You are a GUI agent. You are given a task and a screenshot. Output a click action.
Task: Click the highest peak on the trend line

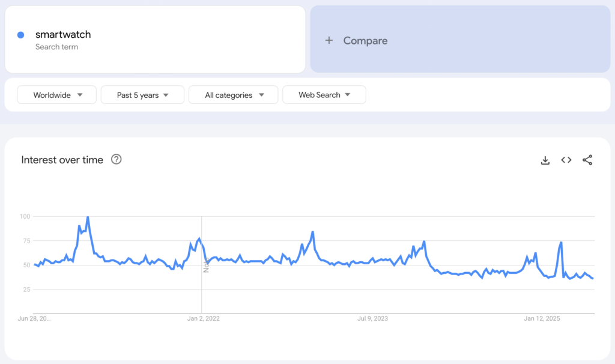click(88, 216)
